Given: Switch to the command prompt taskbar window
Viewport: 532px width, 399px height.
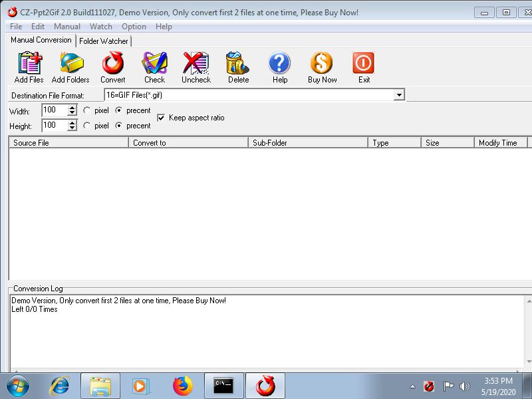Looking at the screenshot, I should [224, 386].
